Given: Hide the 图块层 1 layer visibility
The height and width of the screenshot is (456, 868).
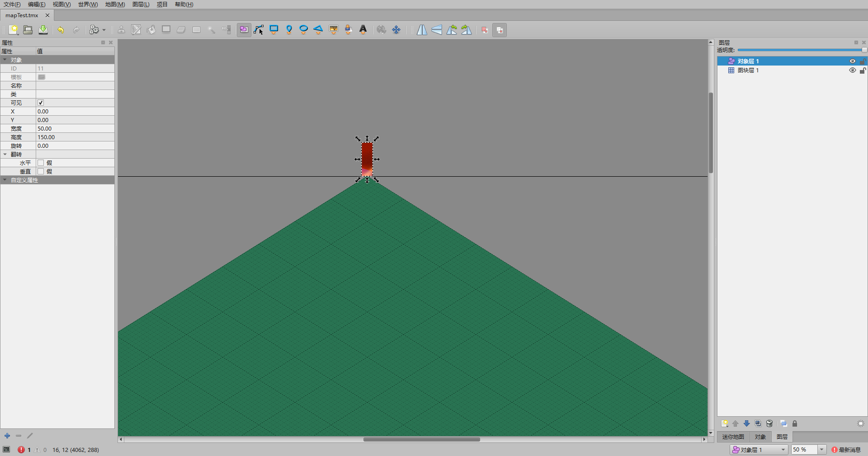Looking at the screenshot, I should (853, 71).
